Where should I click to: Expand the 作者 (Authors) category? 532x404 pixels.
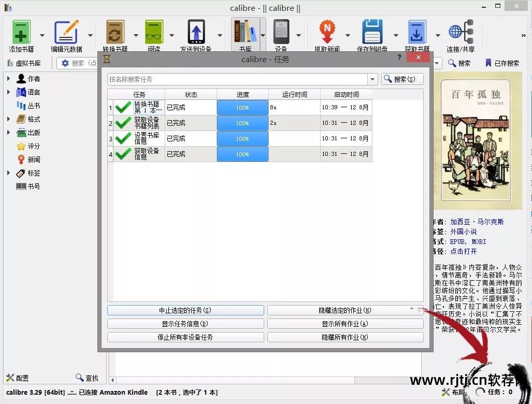click(8, 78)
